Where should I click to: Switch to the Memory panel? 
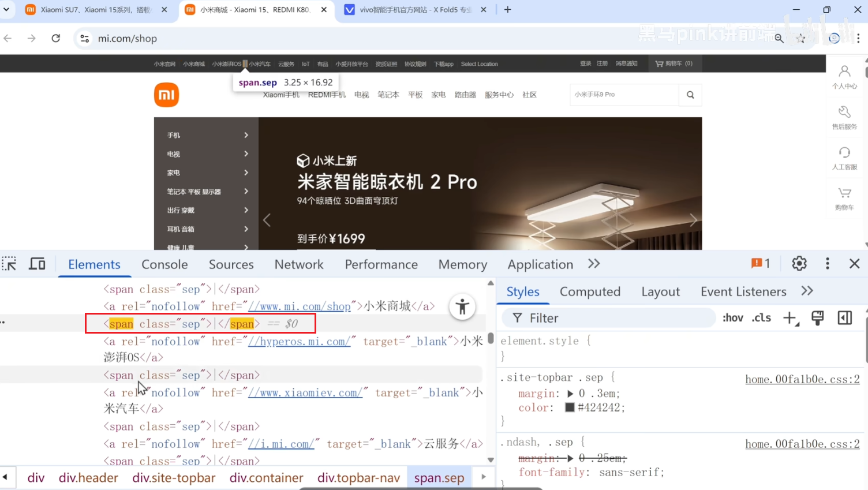462,264
